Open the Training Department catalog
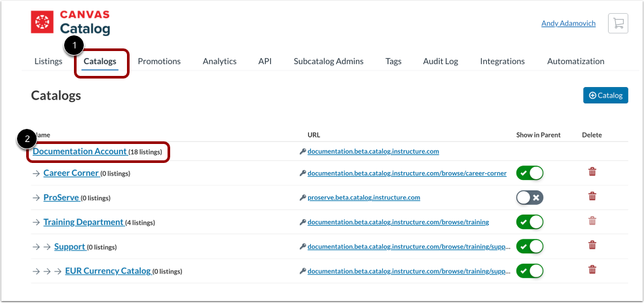 83,222
